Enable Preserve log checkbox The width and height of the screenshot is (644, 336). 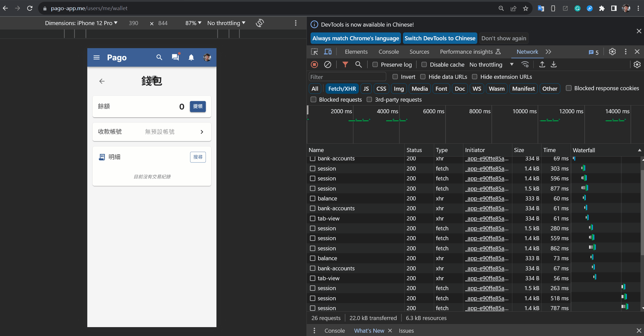[375, 65]
